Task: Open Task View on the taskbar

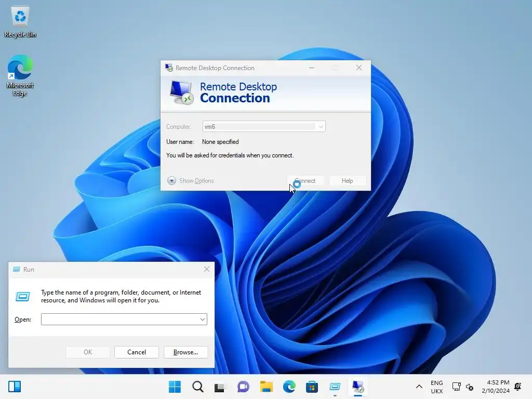Action: [x=220, y=387]
